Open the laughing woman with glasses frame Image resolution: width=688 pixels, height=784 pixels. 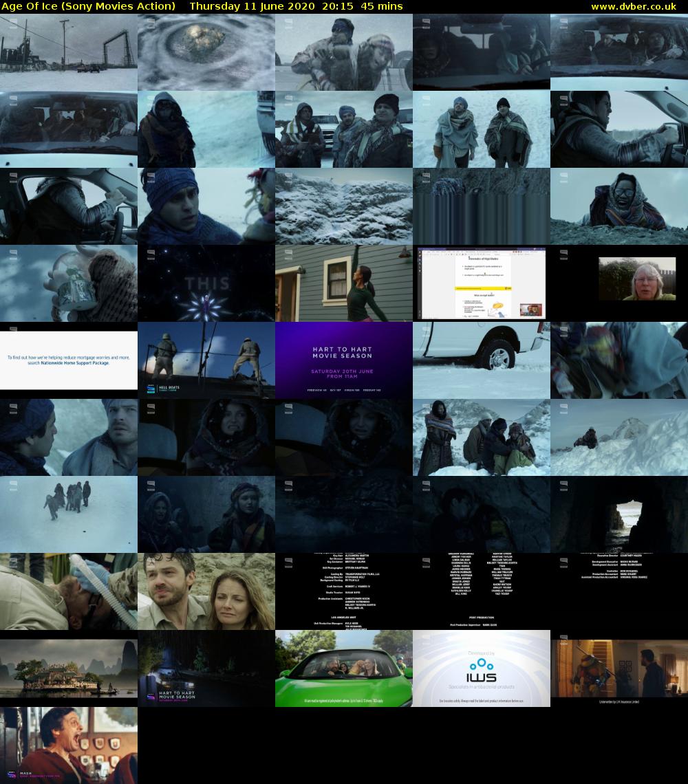point(619,206)
